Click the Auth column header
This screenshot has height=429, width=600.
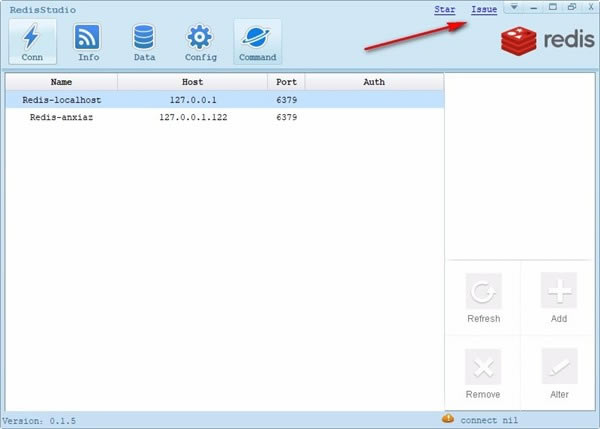pos(374,82)
